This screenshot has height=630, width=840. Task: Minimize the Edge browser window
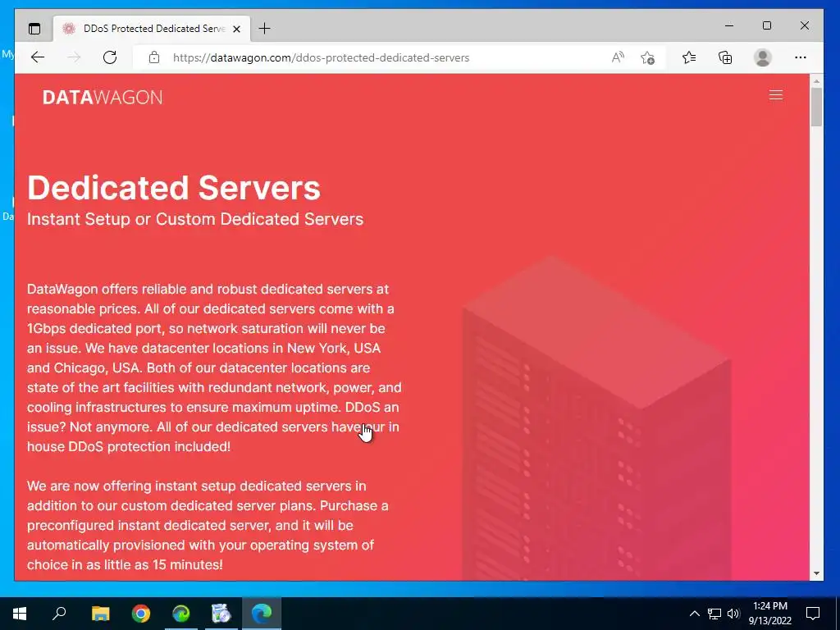729,25
